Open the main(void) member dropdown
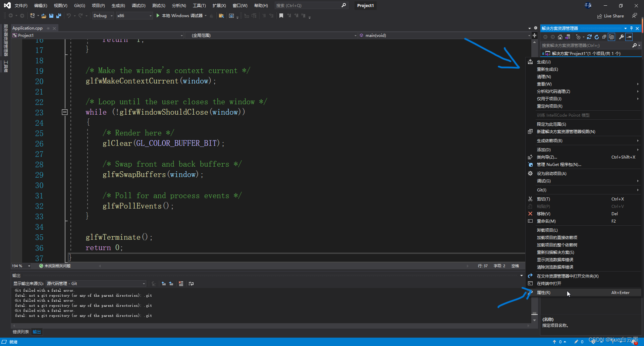 [x=445, y=36]
